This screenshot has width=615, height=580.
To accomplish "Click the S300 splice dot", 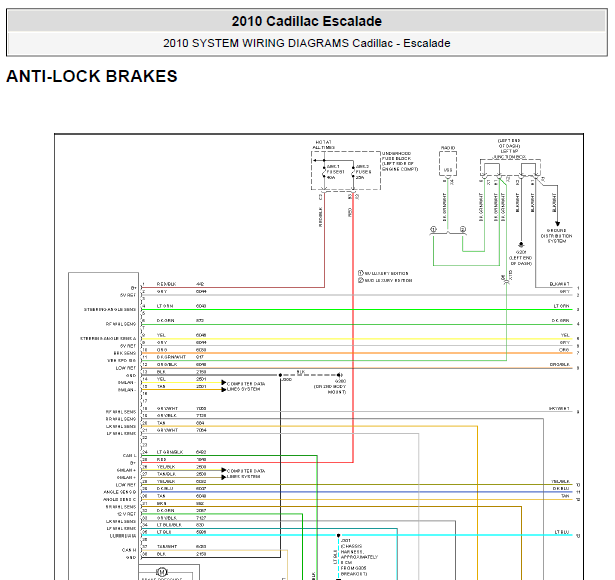I will click(x=280, y=375).
